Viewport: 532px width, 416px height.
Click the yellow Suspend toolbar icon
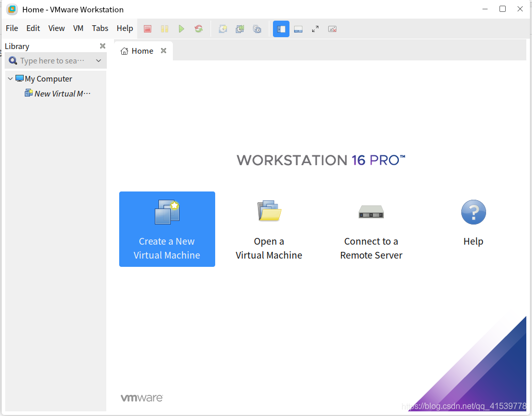165,29
